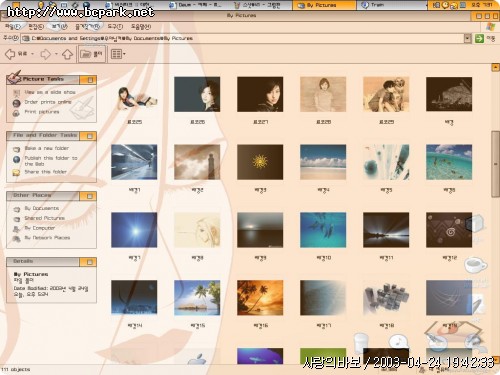
Task: Select the 3D gray cubes thumbnail 배경18
Action: pyautogui.click(x=386, y=298)
